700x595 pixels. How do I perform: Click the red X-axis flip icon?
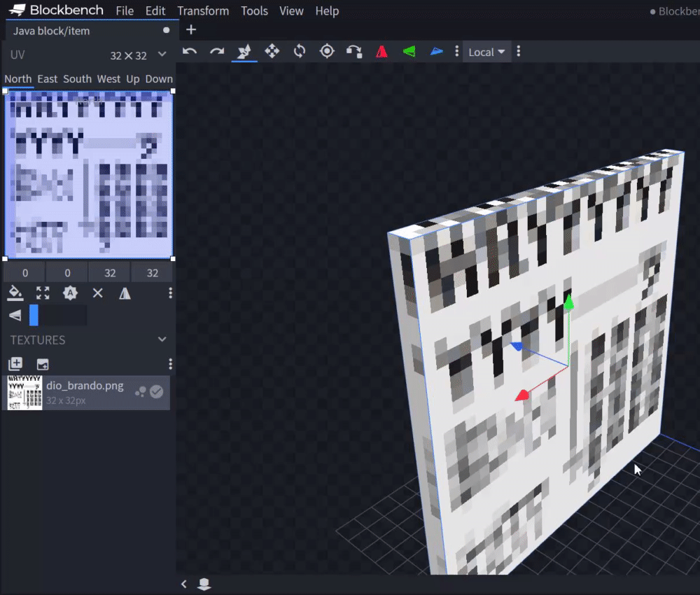[x=381, y=52]
